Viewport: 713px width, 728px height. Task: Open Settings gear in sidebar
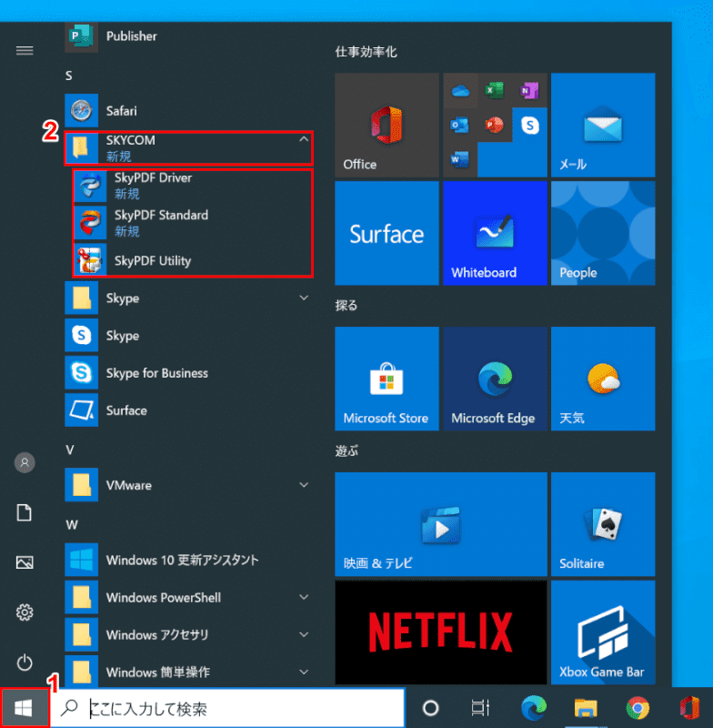tap(25, 612)
